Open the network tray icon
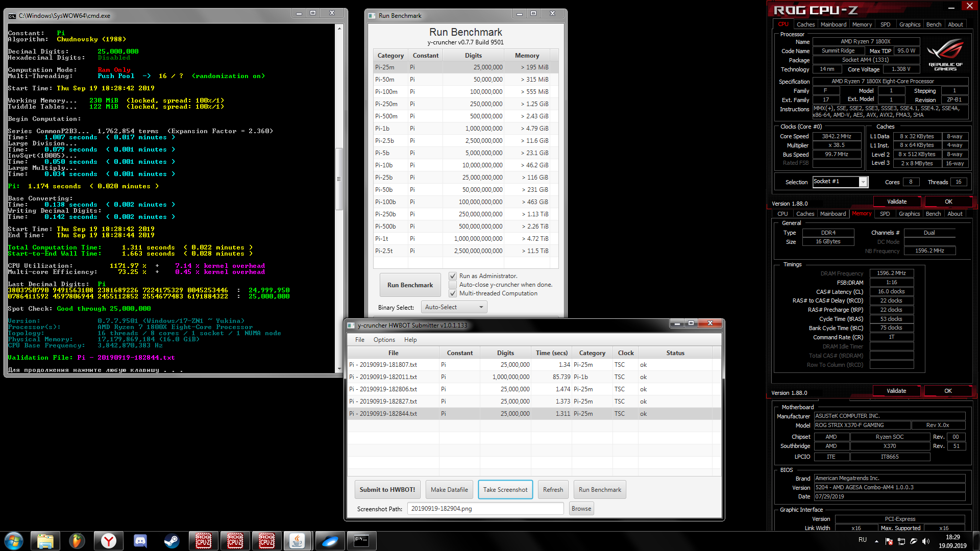The width and height of the screenshot is (980, 551). (x=901, y=541)
